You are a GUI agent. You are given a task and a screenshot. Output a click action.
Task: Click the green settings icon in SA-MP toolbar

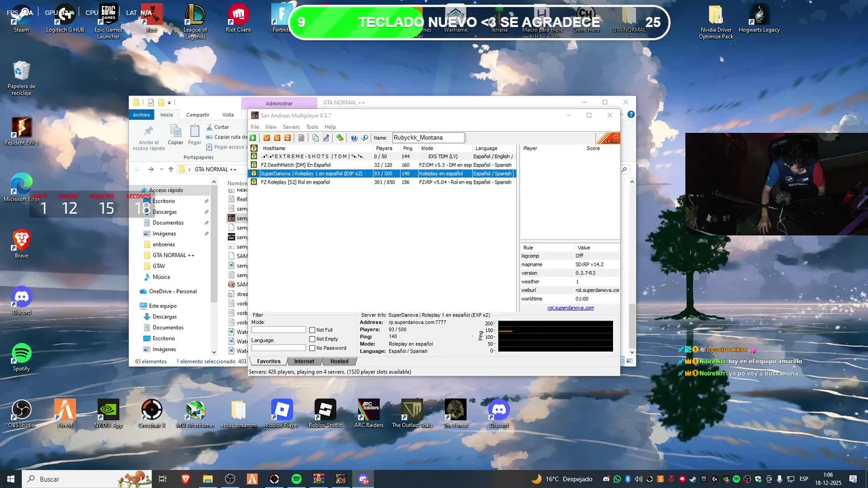coord(340,138)
